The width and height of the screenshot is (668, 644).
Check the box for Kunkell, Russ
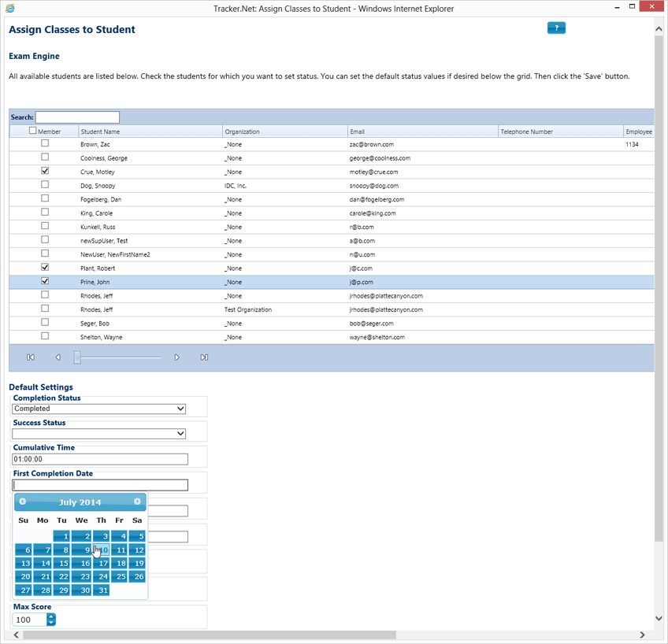[x=45, y=226]
